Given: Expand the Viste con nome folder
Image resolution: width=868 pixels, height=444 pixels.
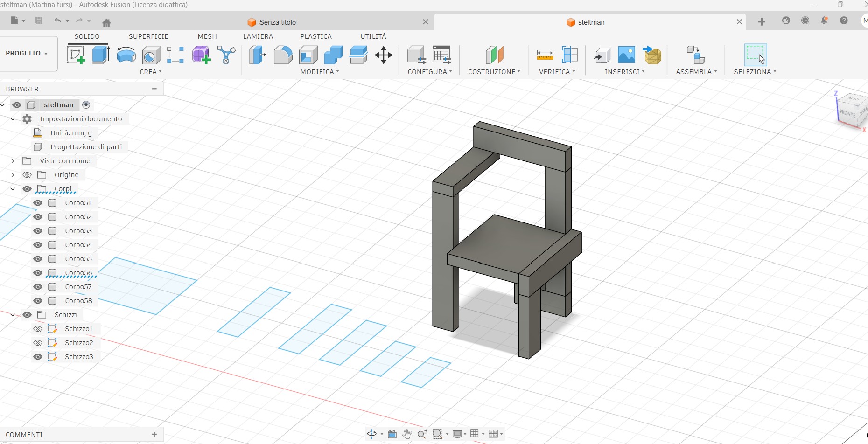Looking at the screenshot, I should 13,161.
